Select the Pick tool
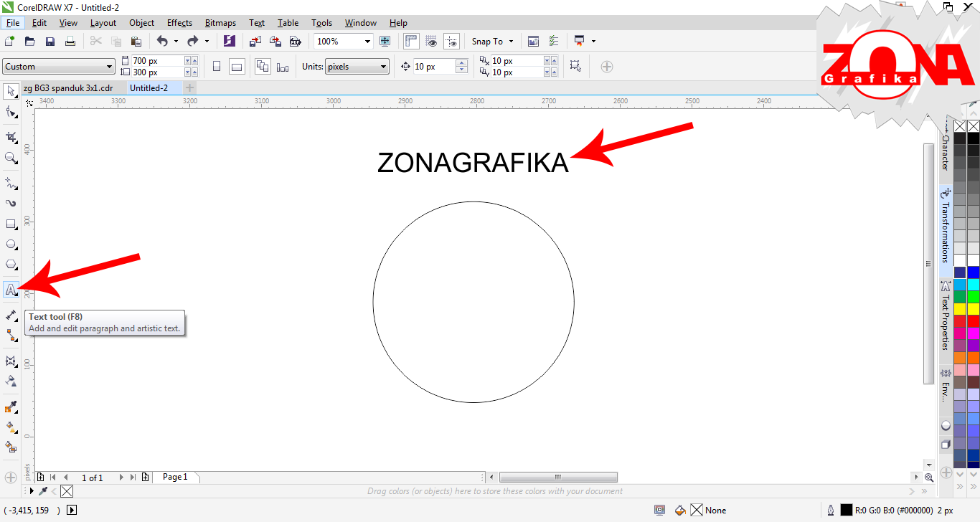This screenshot has width=980, height=522. click(x=11, y=91)
